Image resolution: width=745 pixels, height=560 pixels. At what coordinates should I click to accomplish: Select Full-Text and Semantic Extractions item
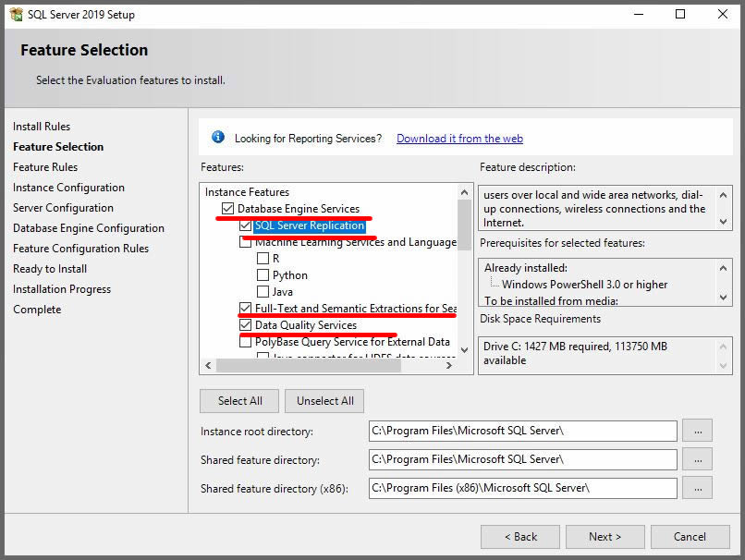pos(355,309)
